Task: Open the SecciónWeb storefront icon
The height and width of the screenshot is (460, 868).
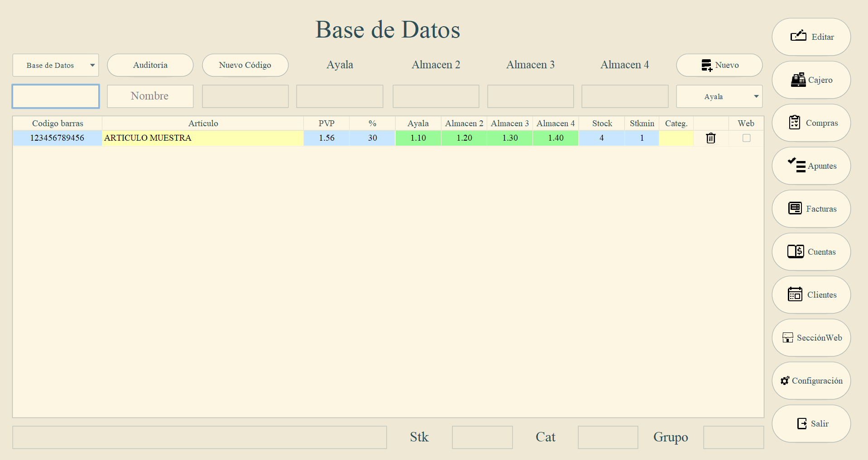Action: [788, 337]
